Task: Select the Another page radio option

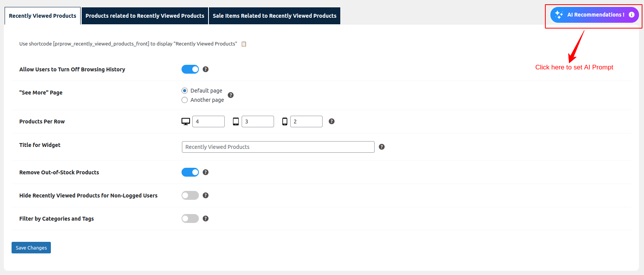Action: coord(185,100)
